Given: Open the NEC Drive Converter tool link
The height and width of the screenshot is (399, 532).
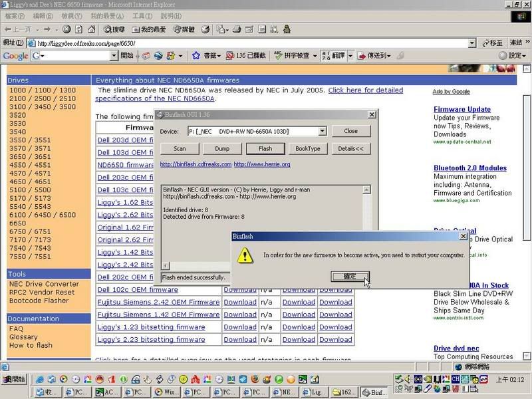Looking at the screenshot, I should coord(44,284).
